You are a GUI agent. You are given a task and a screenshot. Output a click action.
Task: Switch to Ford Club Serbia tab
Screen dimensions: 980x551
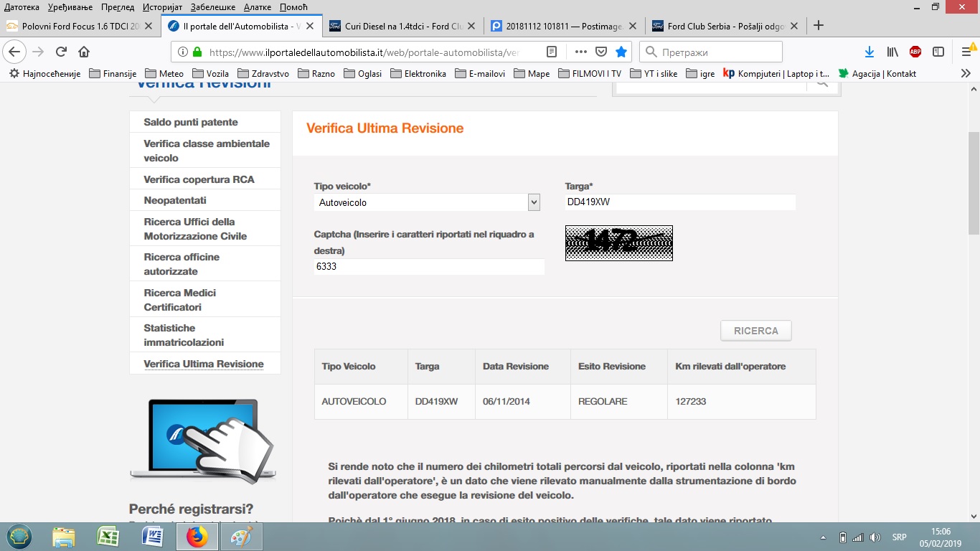click(x=725, y=26)
